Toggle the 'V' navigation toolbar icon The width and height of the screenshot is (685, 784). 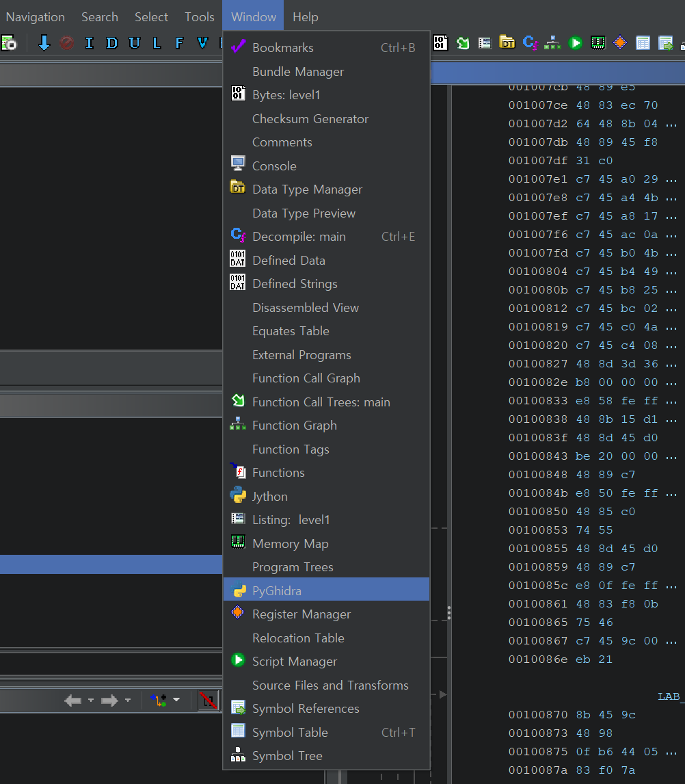coord(202,43)
